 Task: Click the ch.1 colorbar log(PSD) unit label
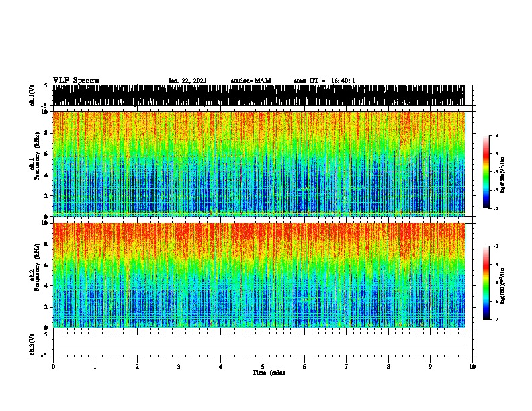(x=502, y=175)
